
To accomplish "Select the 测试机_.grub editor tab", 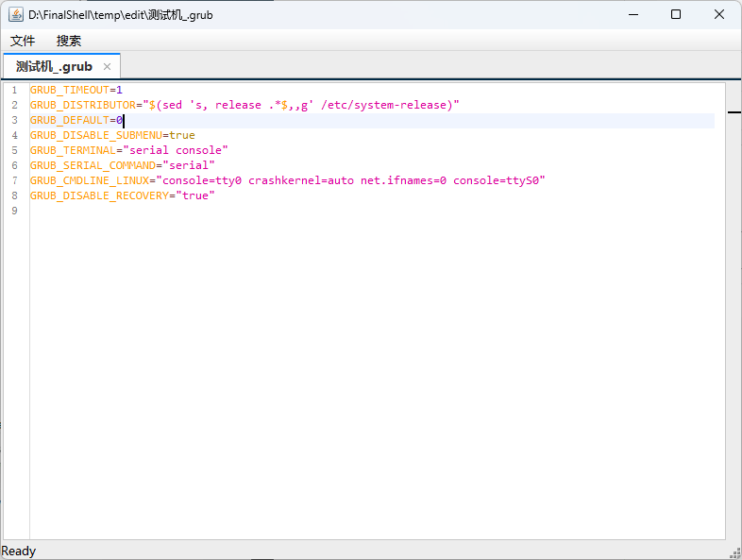I will click(55, 66).
